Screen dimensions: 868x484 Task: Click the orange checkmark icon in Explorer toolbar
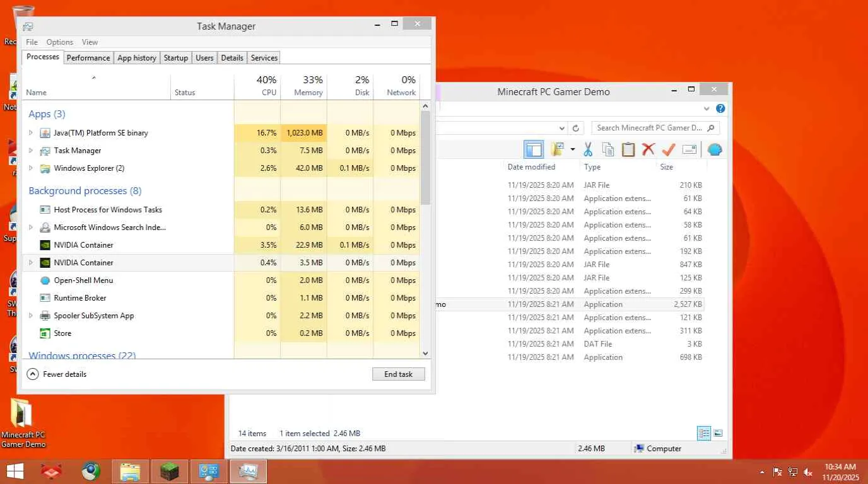669,149
